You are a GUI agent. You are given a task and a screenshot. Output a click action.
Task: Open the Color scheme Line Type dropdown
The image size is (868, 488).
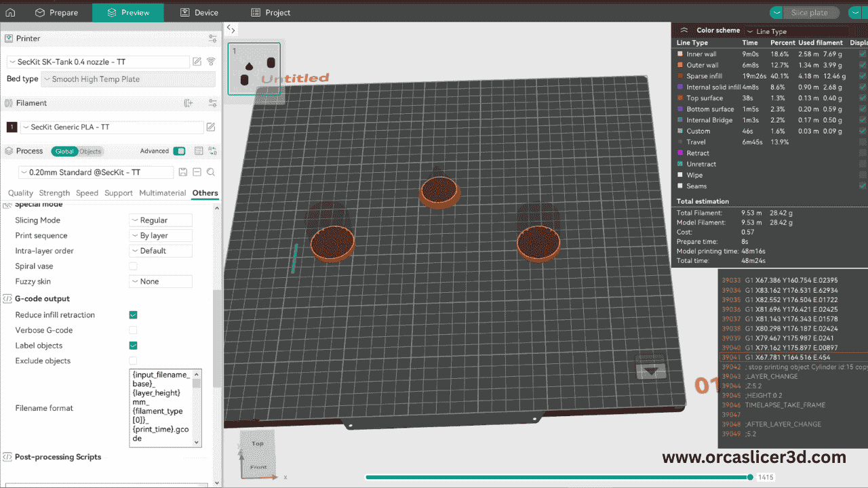795,31
